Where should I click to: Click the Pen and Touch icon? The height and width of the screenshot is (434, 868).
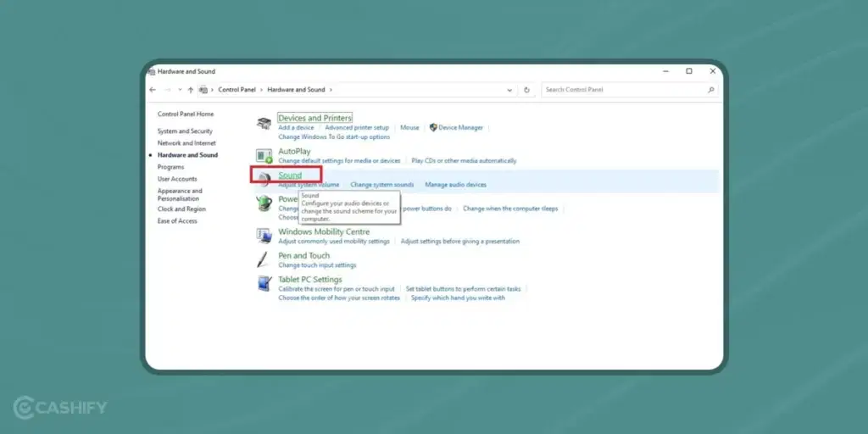point(264,259)
